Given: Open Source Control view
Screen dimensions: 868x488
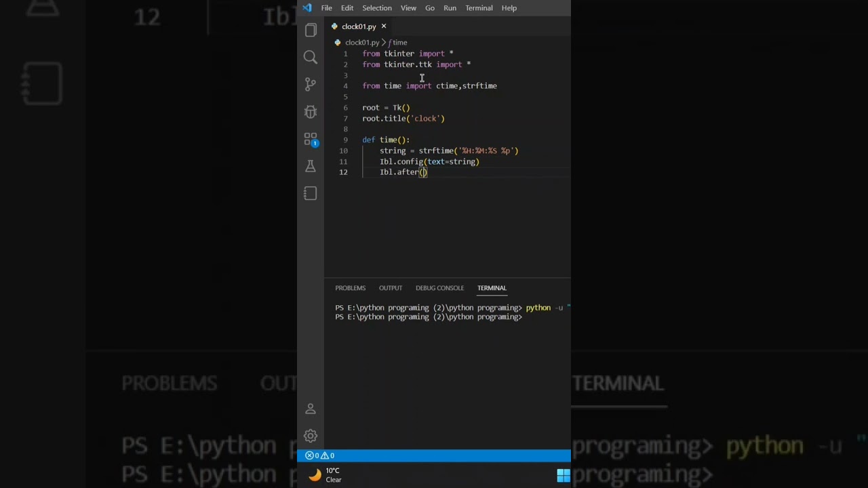Looking at the screenshot, I should coord(311,85).
